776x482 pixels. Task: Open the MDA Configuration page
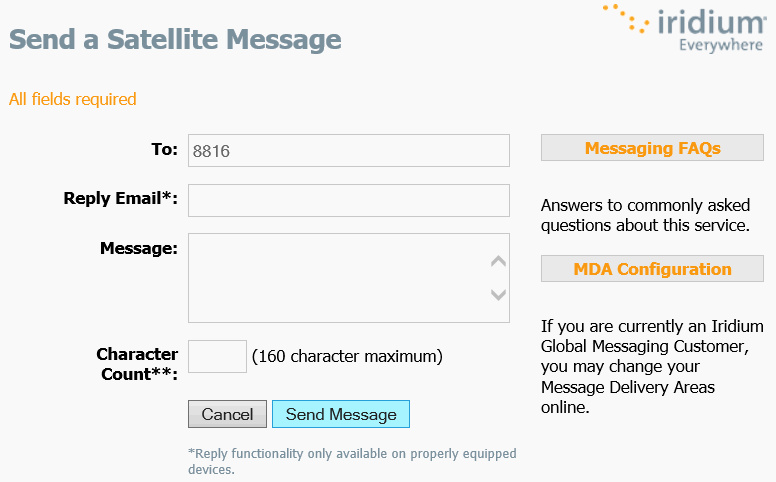pos(652,269)
